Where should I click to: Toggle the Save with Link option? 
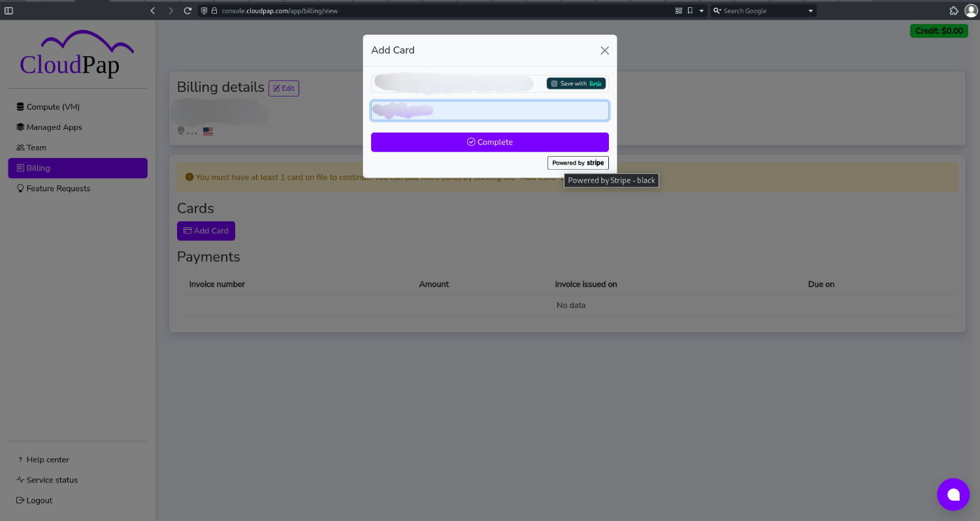[576, 83]
